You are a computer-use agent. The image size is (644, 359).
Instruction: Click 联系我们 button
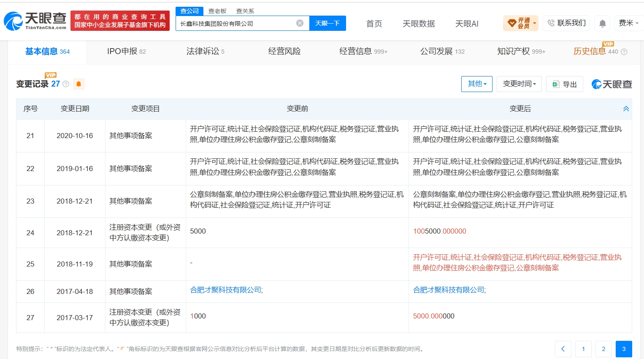point(567,23)
